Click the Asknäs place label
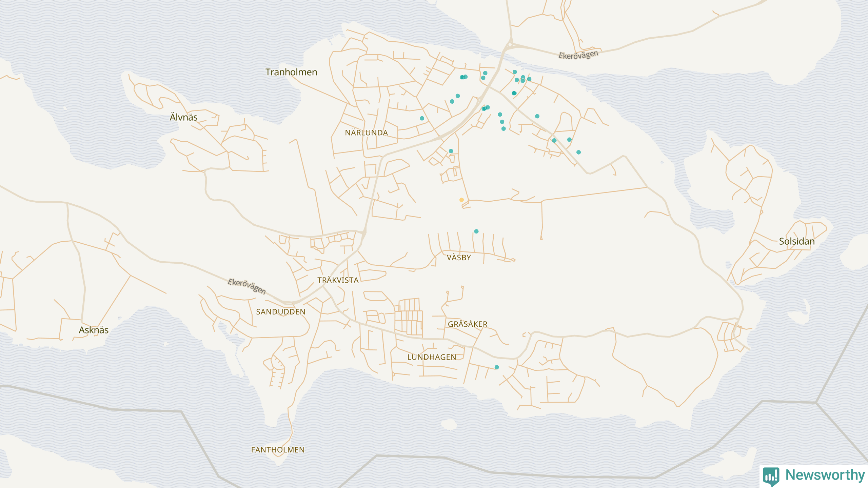This screenshot has height=488, width=868. pos(94,330)
